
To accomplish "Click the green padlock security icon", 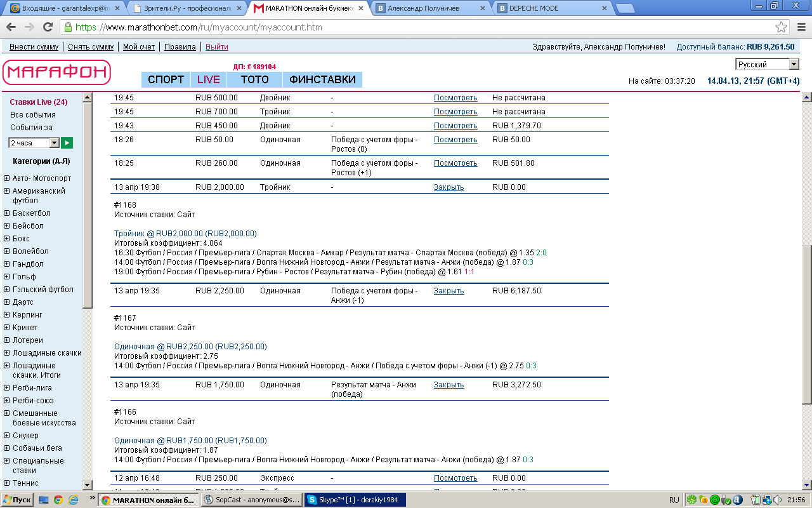I will (x=68, y=27).
